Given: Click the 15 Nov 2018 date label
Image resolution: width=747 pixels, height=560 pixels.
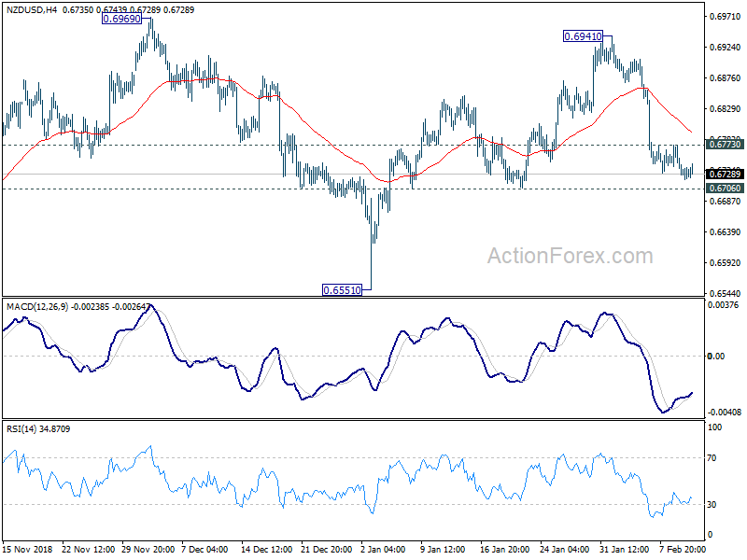Looking at the screenshot, I should (27, 550).
